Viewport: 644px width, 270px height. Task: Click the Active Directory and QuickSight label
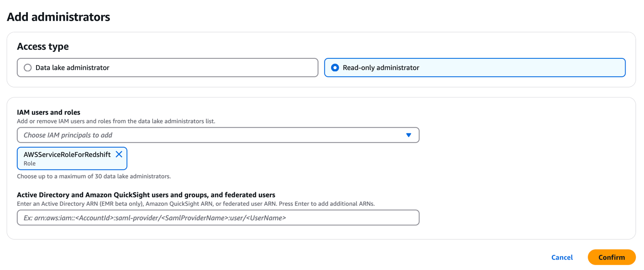[146, 195]
